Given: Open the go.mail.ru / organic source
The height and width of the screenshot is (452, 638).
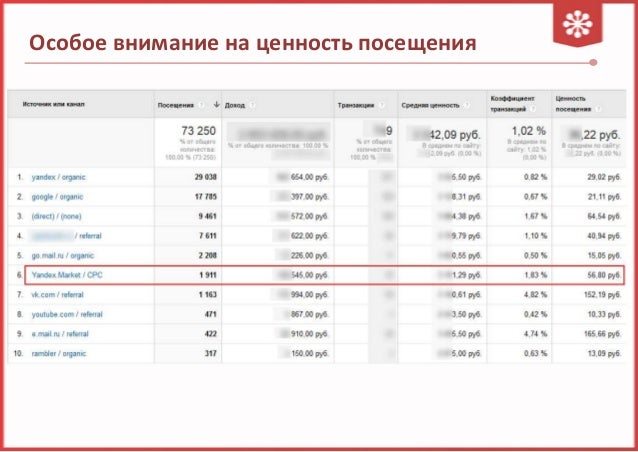Looking at the screenshot, I should point(63,255).
